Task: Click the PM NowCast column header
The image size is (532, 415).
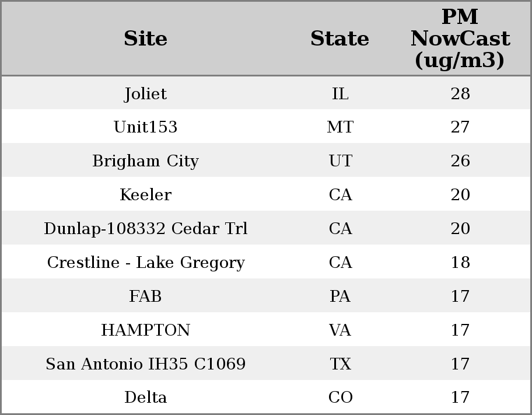Action: pos(460,39)
